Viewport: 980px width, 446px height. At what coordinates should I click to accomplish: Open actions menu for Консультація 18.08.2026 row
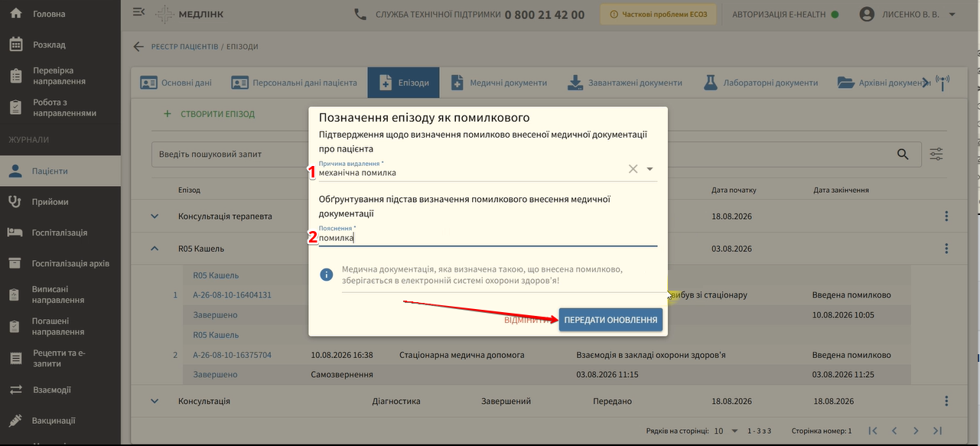pyautogui.click(x=946, y=401)
